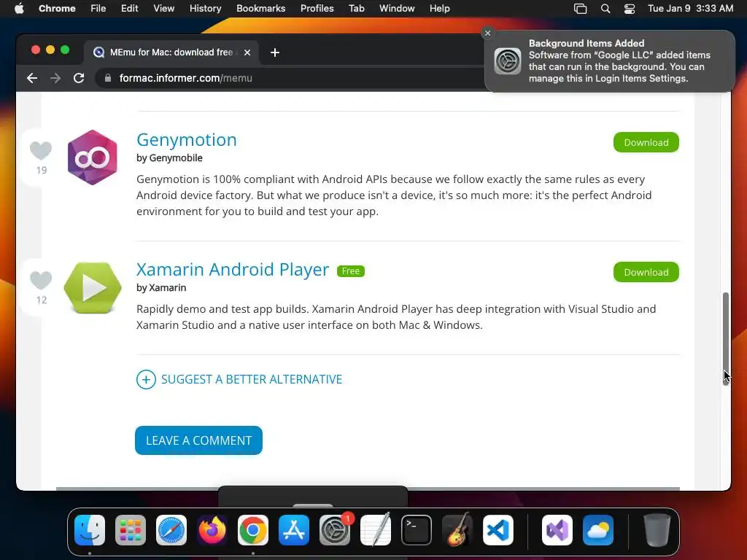Viewport: 747px width, 560px height.
Task: Go back in Chrome
Action: point(32,78)
